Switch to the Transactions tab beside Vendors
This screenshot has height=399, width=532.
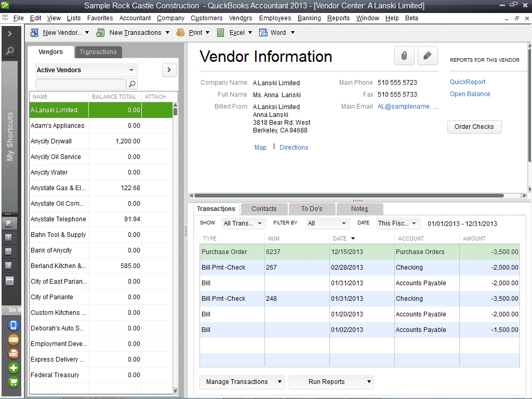98,52
